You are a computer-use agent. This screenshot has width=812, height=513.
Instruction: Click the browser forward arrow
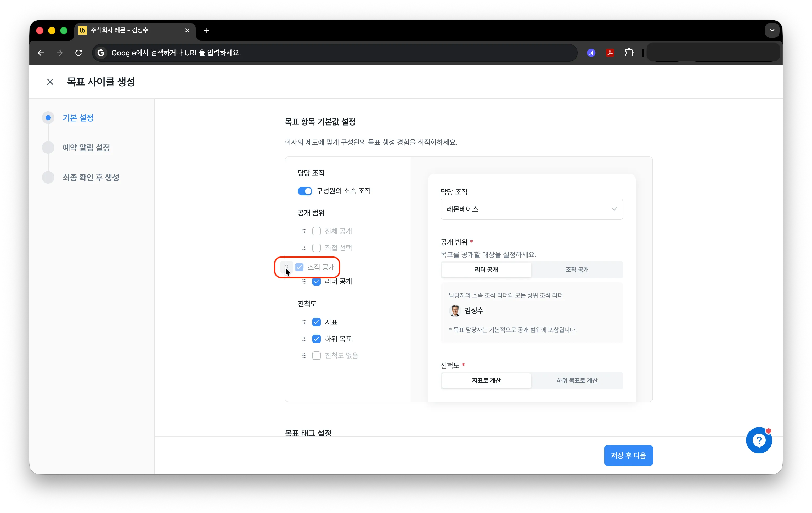tap(60, 53)
